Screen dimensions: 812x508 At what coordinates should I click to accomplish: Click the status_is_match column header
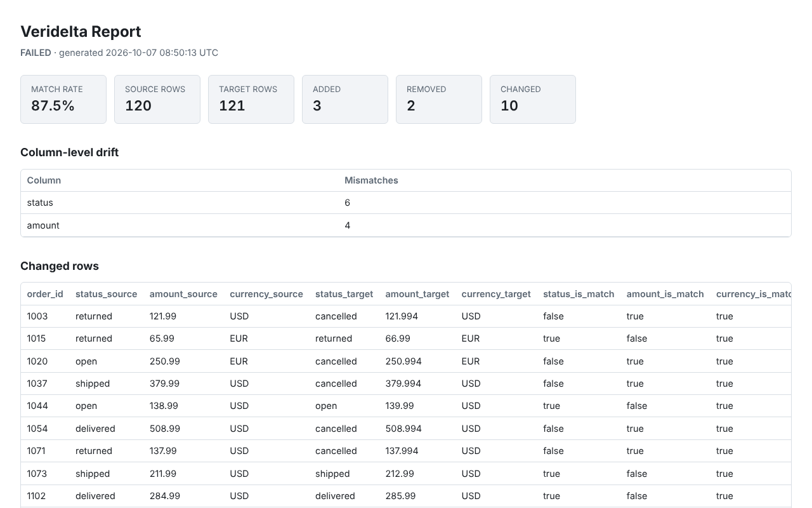pyautogui.click(x=579, y=294)
